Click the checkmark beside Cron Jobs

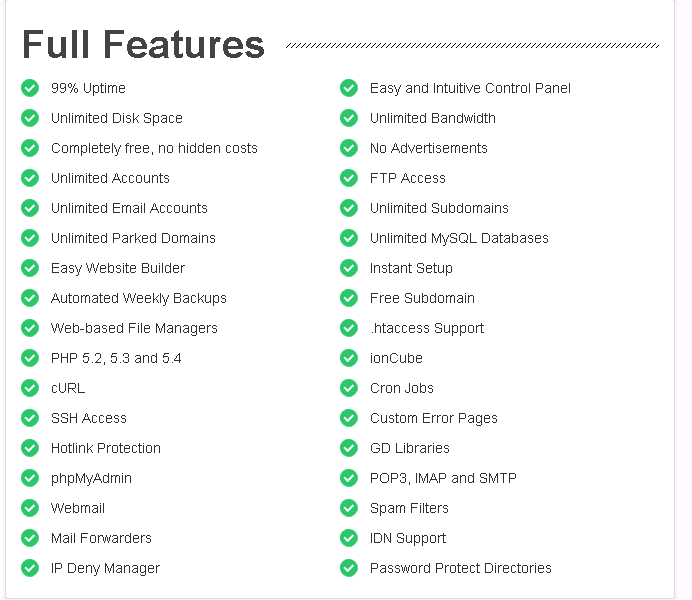[x=349, y=388]
